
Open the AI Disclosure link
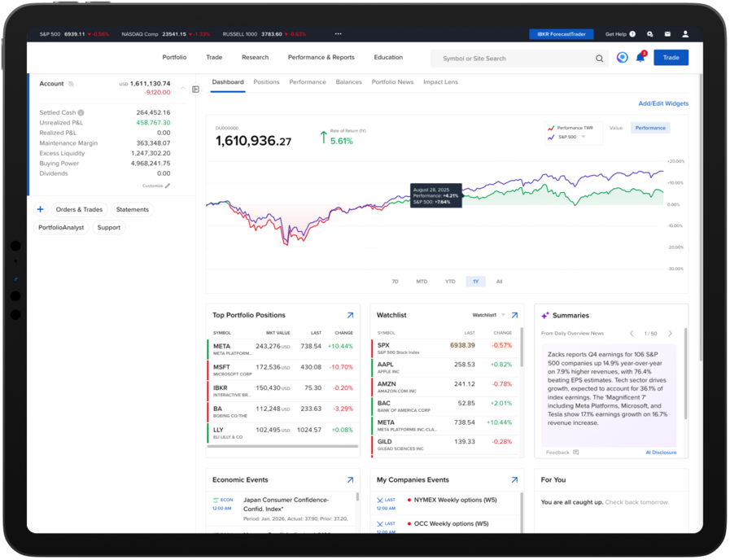point(661,453)
